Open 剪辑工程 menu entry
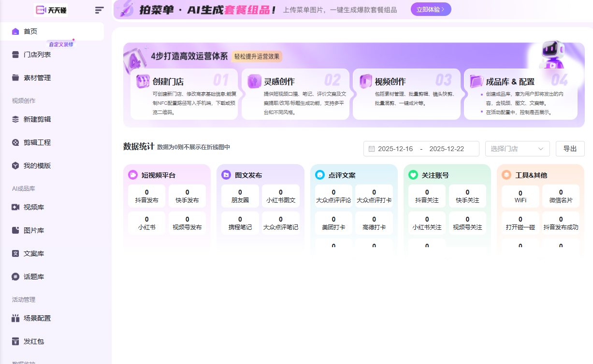Image resolution: width=593 pixels, height=364 pixels. click(x=52, y=142)
